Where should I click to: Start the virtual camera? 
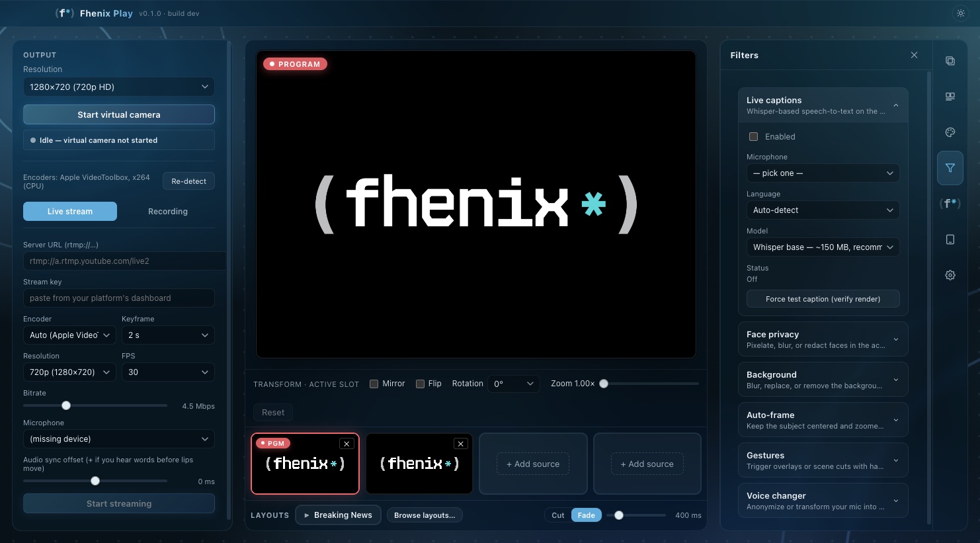click(x=119, y=114)
